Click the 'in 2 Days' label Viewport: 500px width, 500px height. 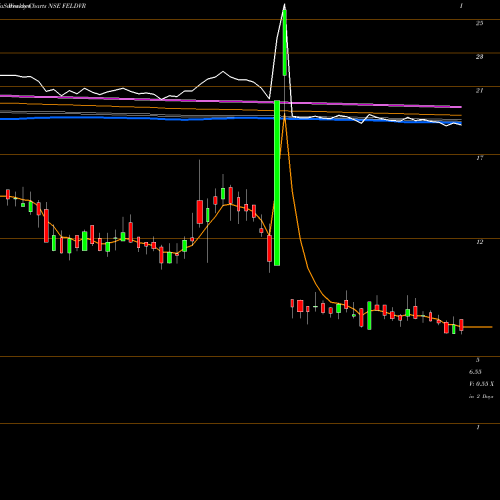(481, 396)
